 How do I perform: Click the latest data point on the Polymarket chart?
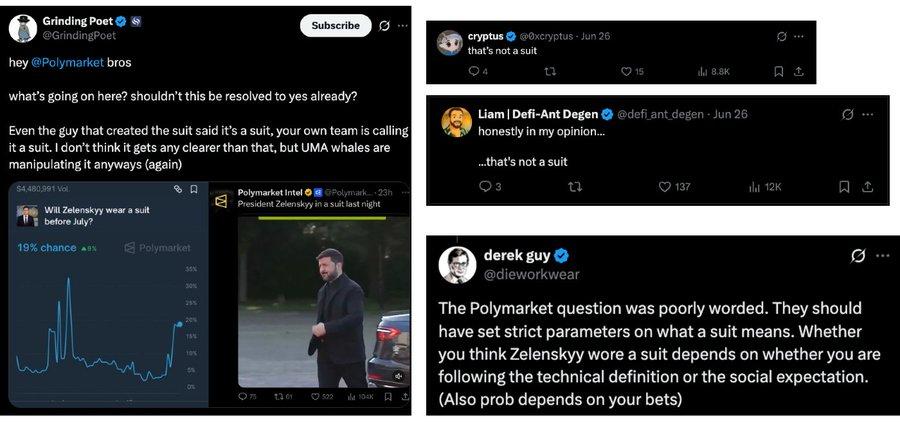click(178, 323)
